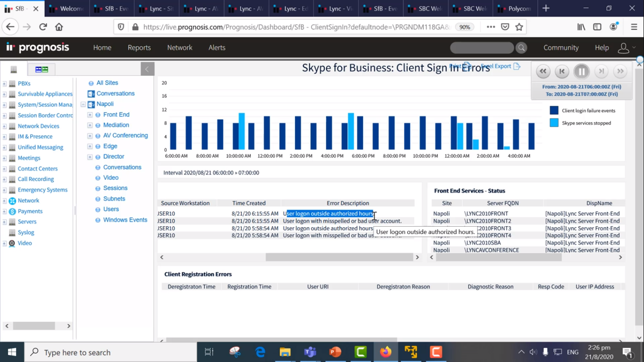Switch to the Polycom browser tab

tap(515, 8)
